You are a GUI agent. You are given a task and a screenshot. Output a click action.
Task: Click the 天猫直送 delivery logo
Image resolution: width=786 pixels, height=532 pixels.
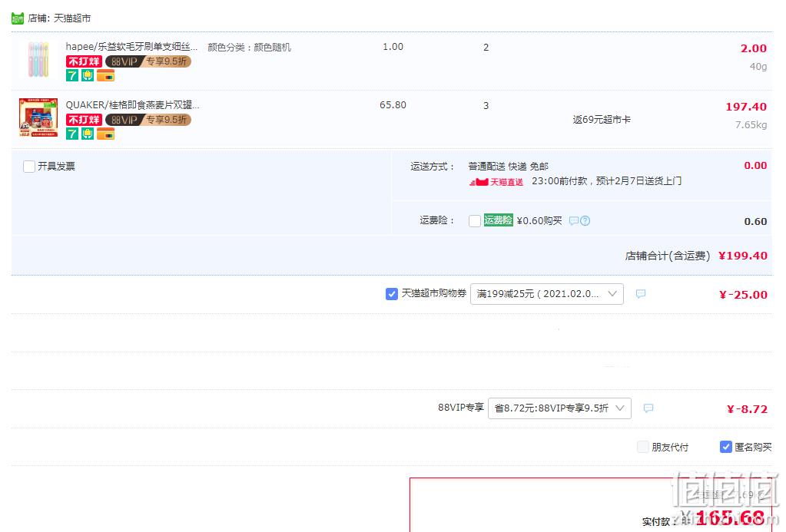(x=496, y=182)
